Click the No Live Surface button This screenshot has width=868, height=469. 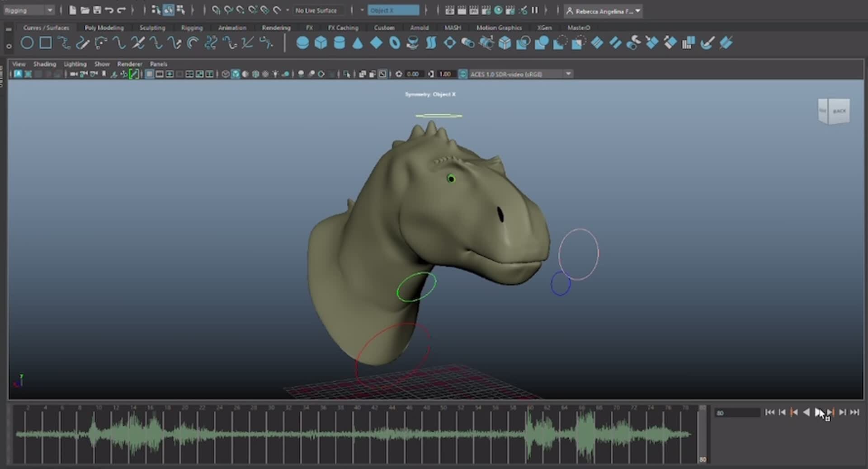click(x=318, y=10)
